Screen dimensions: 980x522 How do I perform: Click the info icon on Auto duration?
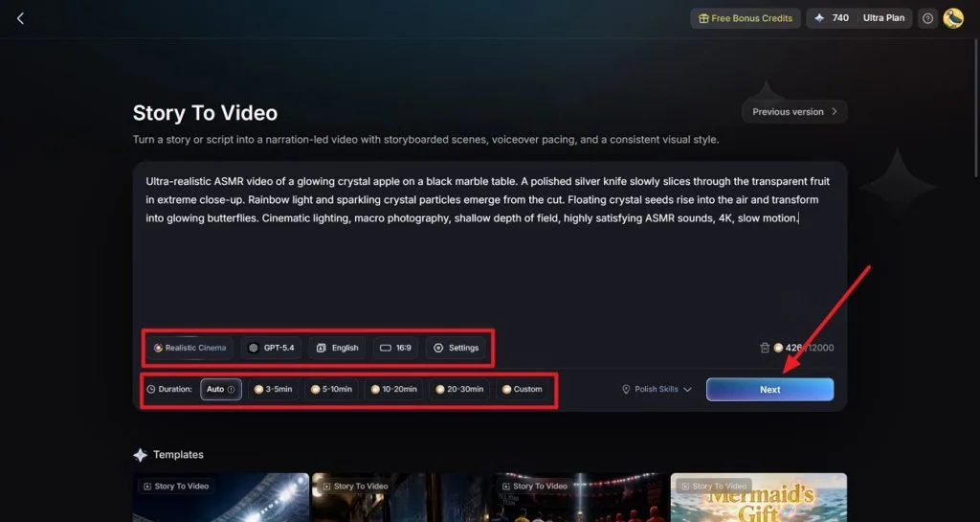pyautogui.click(x=232, y=389)
